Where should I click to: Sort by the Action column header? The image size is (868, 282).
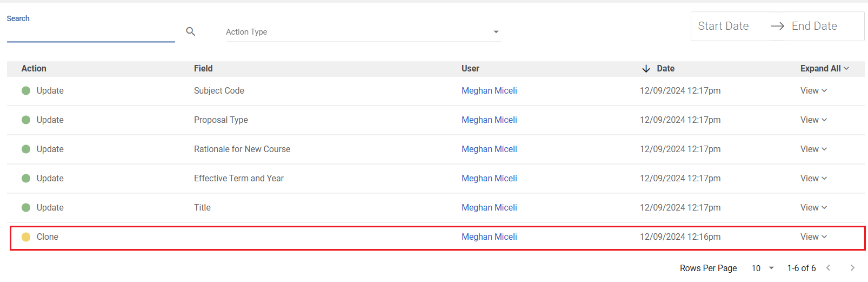(x=34, y=69)
